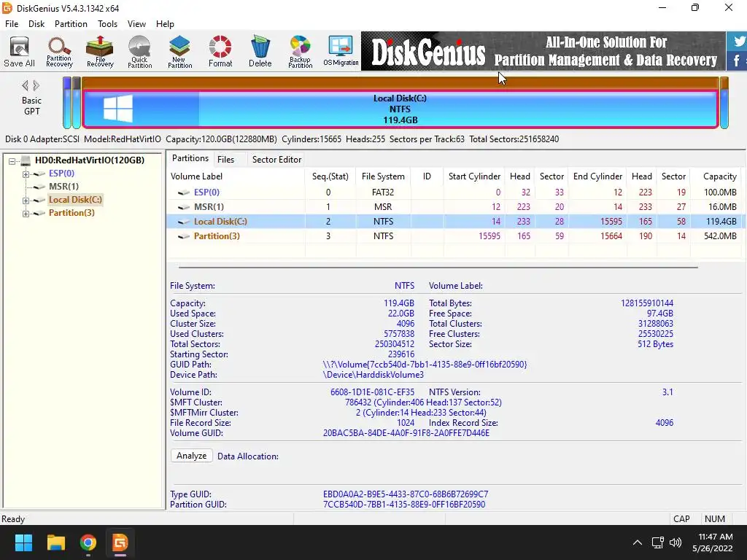
Task: Click the 542.0MB capacity cell
Action: pos(720,236)
